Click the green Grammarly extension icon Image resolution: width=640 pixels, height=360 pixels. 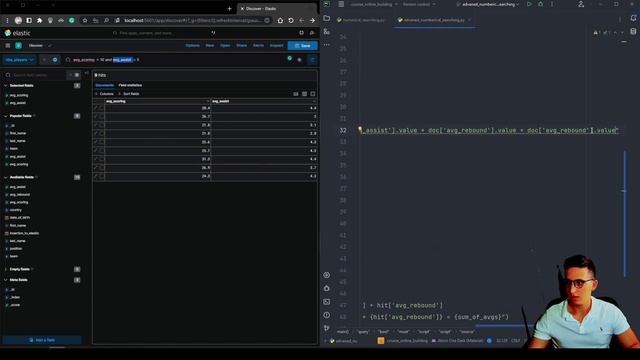(71, 20)
